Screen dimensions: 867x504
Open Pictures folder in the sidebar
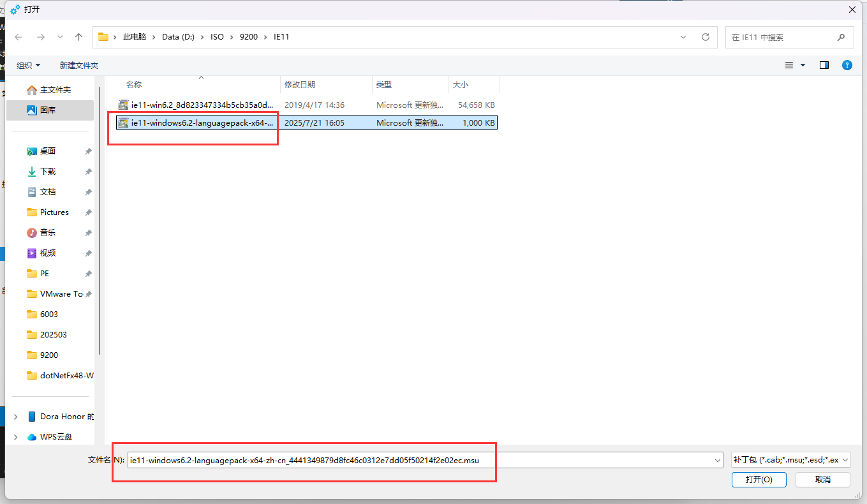[49, 212]
